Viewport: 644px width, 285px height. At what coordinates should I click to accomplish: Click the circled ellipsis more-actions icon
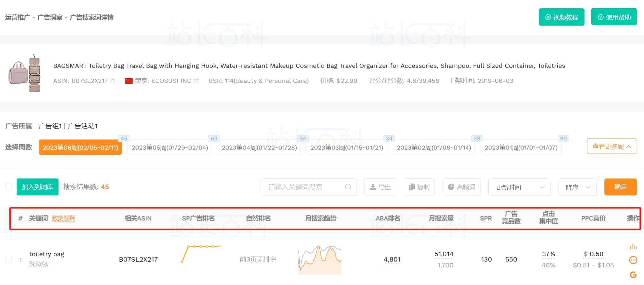(x=633, y=260)
